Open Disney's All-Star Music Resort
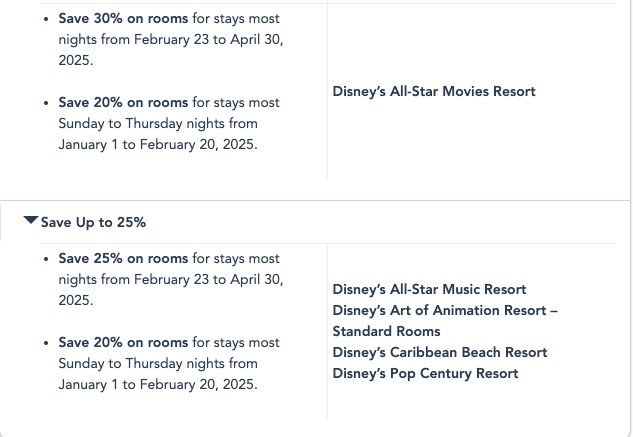This screenshot has height=437, width=633. point(429,289)
